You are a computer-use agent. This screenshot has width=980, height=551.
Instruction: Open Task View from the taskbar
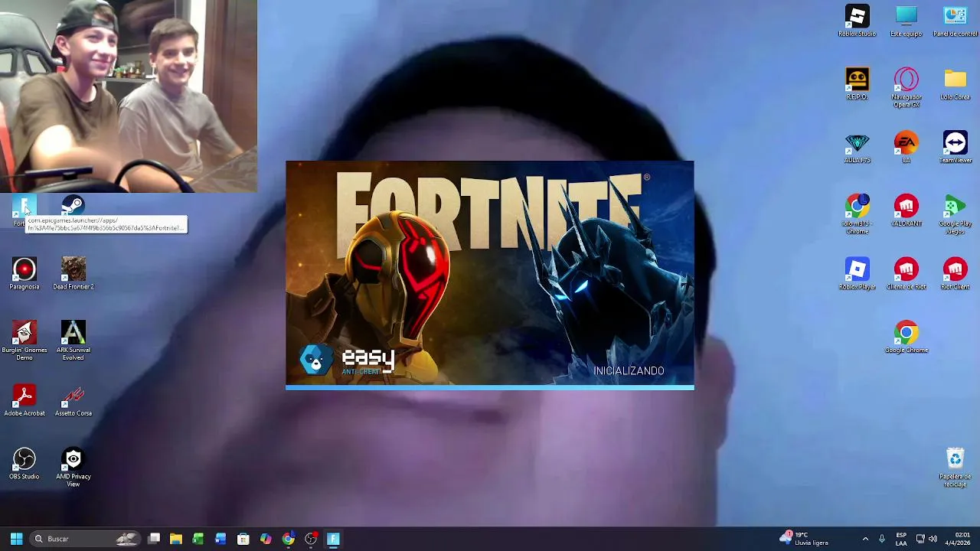pyautogui.click(x=154, y=539)
